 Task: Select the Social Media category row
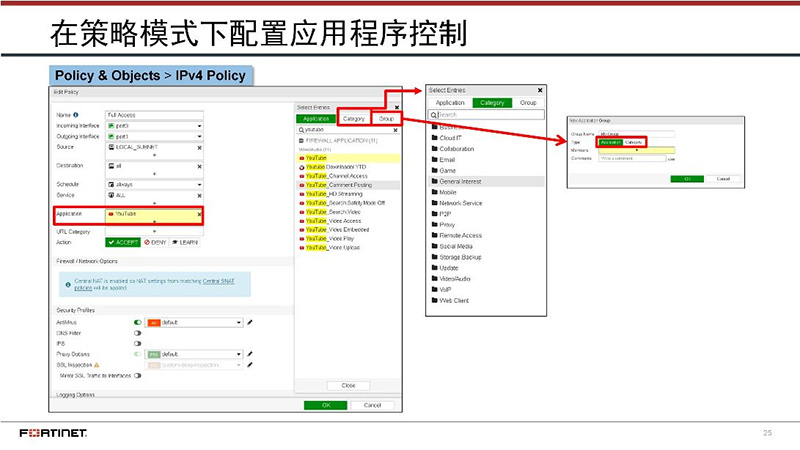tap(486, 246)
